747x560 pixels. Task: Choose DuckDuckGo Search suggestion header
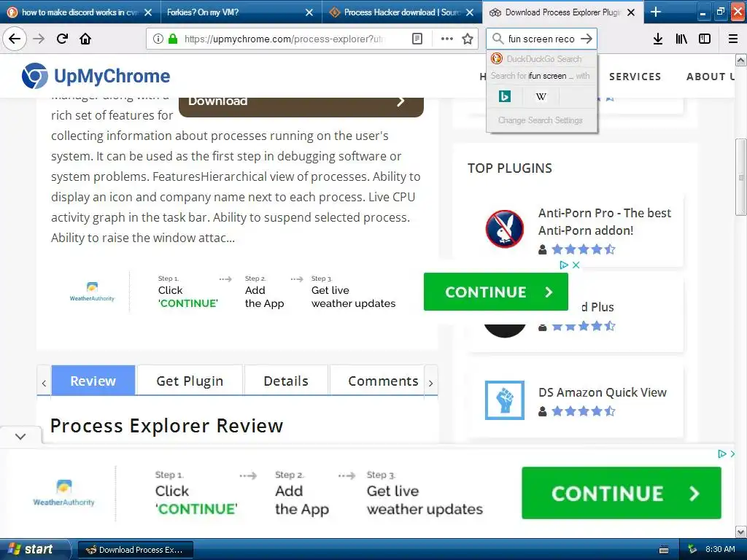542,58
